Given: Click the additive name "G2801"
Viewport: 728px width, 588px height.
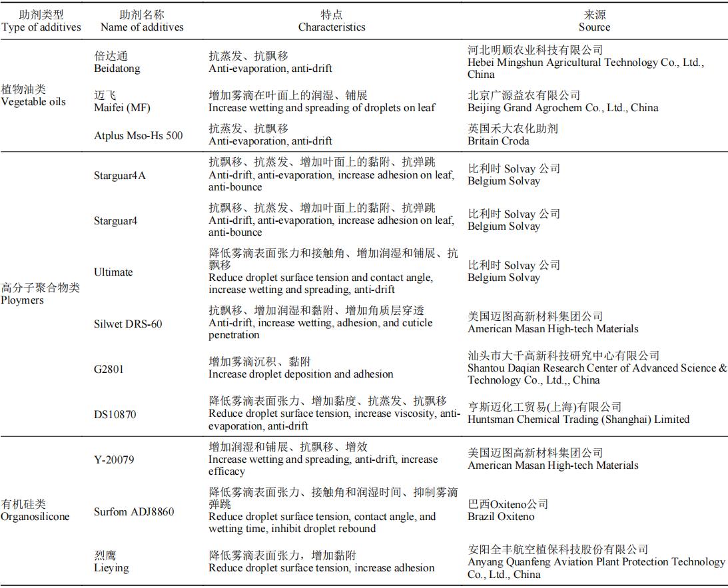Looking at the screenshot, I should (109, 370).
